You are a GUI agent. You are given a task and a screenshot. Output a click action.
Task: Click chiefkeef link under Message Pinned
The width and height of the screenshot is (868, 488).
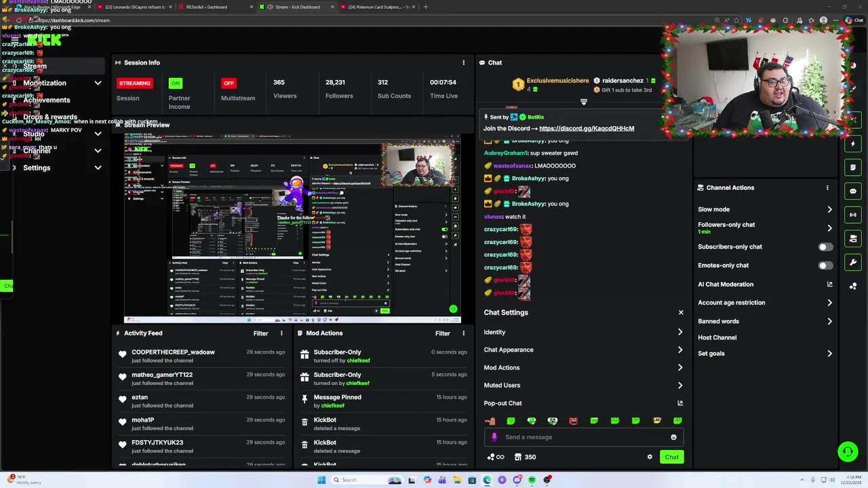(332, 405)
